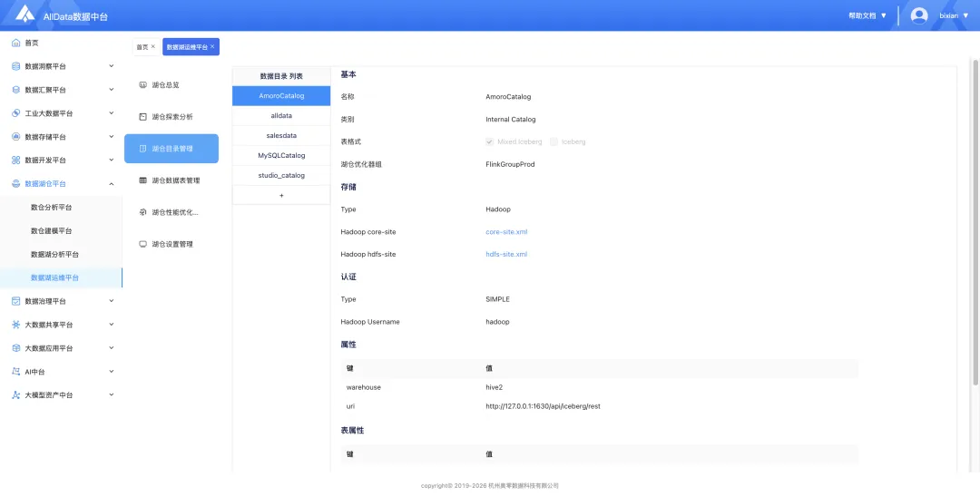Expand the 大数据共享平台 menu chevron
Screen dimensions: 980x496
112,325
